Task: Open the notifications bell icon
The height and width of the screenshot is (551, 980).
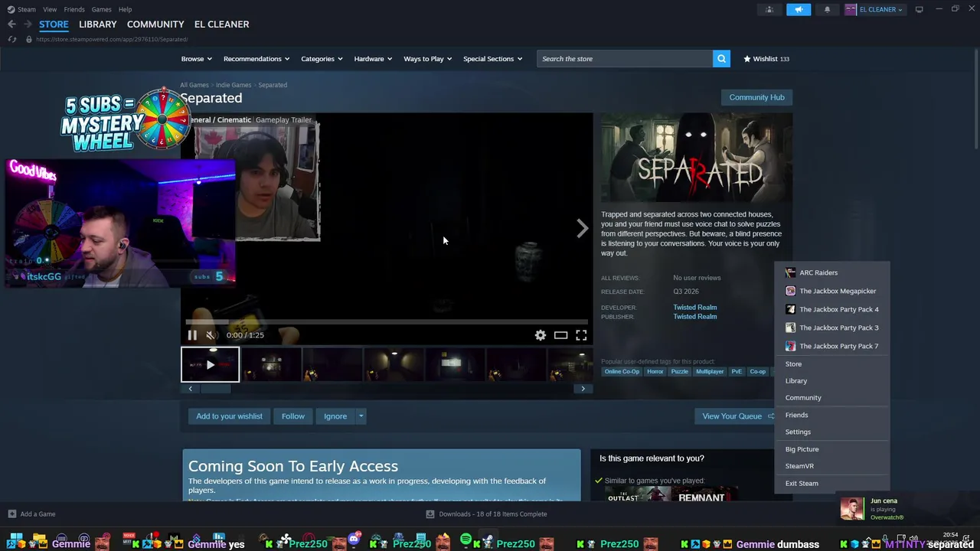Action: tap(827, 9)
